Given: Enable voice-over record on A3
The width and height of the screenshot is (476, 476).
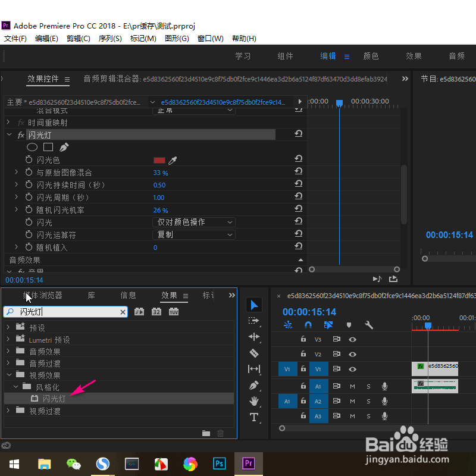Looking at the screenshot, I should point(384,416).
